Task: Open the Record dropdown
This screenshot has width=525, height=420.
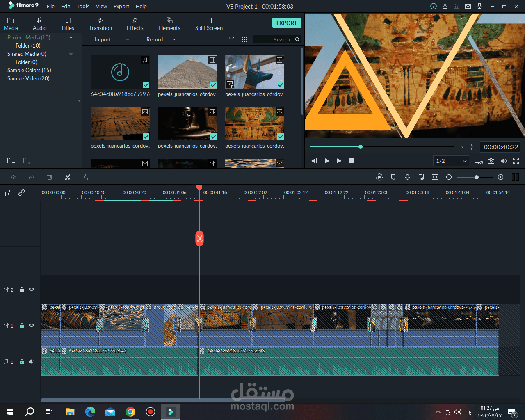Action: (x=161, y=39)
